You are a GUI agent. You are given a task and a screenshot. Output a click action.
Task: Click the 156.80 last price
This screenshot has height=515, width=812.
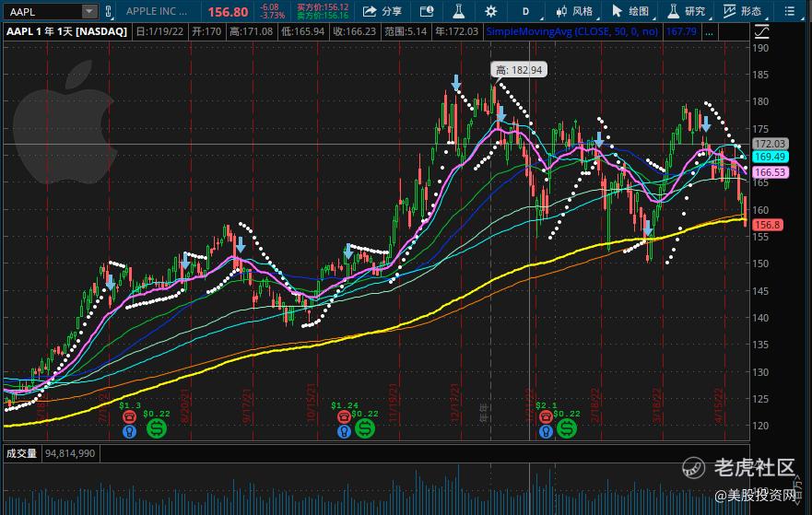pos(228,12)
